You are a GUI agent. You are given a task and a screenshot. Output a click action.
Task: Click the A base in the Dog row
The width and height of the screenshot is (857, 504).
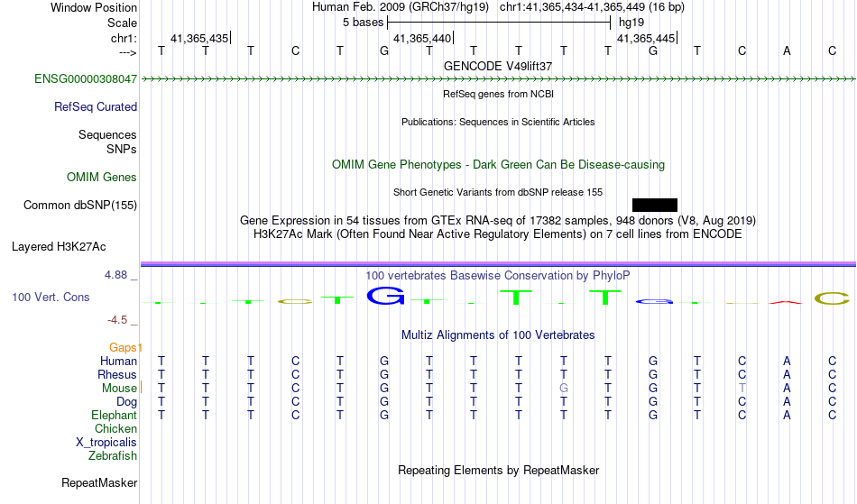(x=787, y=402)
